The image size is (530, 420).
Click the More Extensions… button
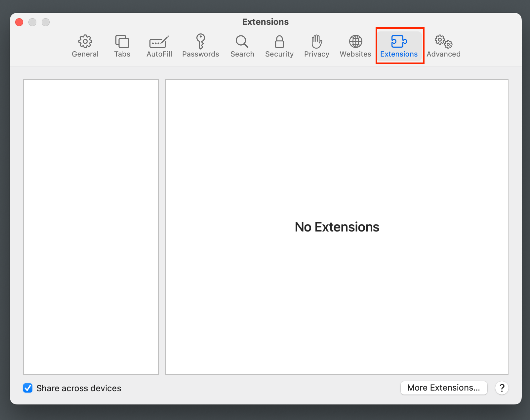pyautogui.click(x=444, y=388)
